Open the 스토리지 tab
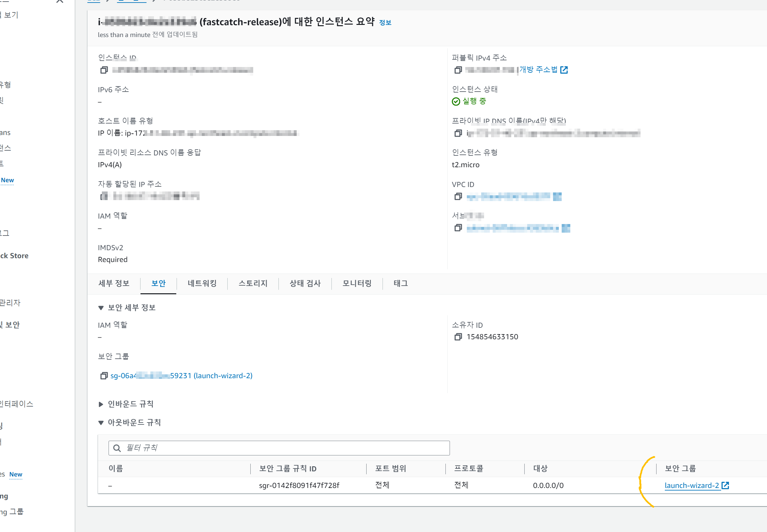 point(253,283)
